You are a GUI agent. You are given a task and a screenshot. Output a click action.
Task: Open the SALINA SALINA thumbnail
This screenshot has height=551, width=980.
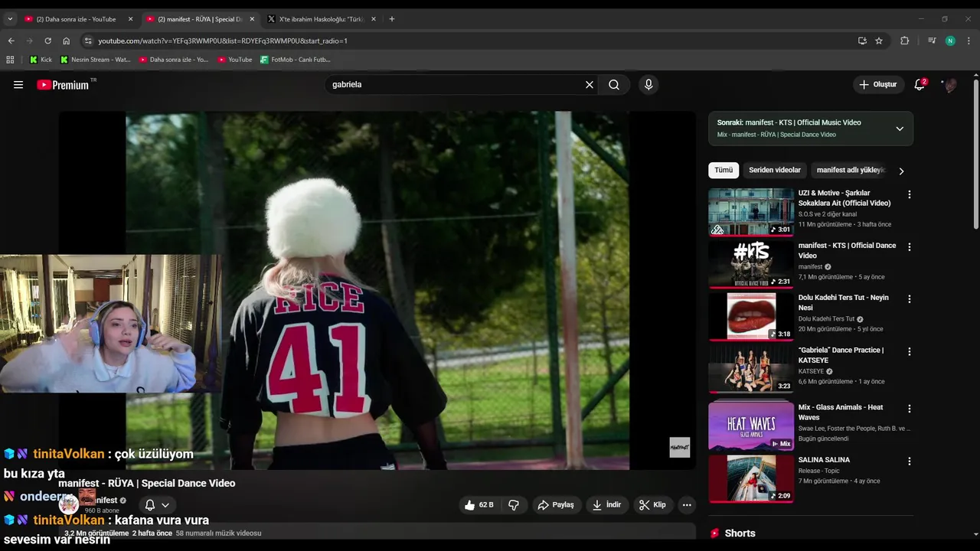coord(751,479)
